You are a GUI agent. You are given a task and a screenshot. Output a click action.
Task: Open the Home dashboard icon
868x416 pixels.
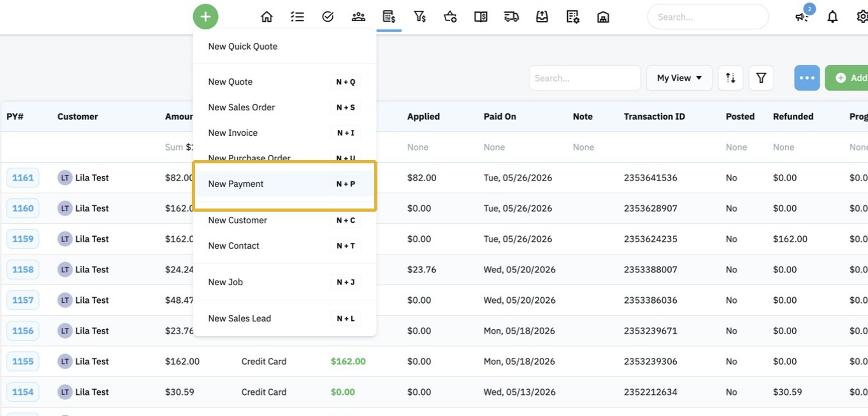click(x=267, y=17)
